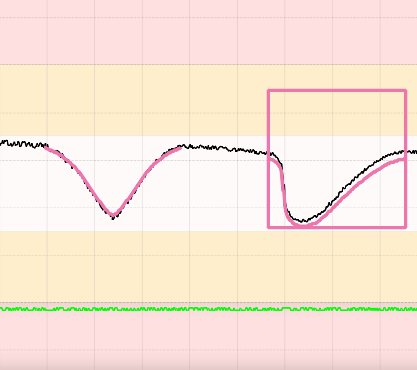Viewport: 417px width, 370px height.
Task: Click the lowest point of the first V-shaped dip
Action: click(113, 216)
